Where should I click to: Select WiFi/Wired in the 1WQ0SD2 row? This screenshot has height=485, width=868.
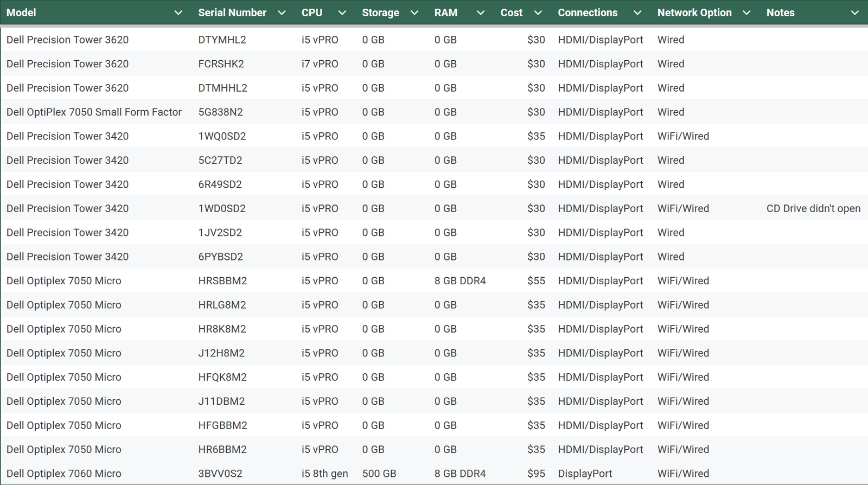(x=684, y=136)
